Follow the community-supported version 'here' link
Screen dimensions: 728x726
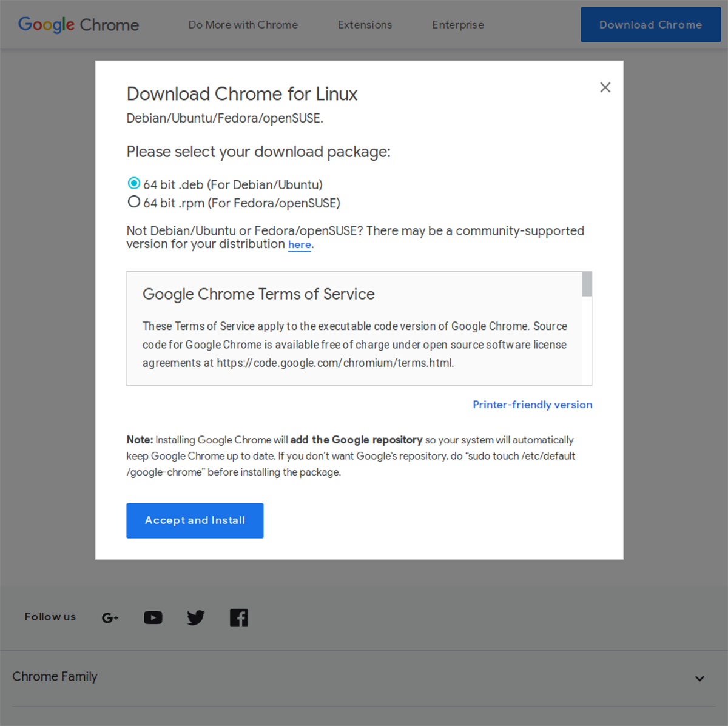[300, 244]
